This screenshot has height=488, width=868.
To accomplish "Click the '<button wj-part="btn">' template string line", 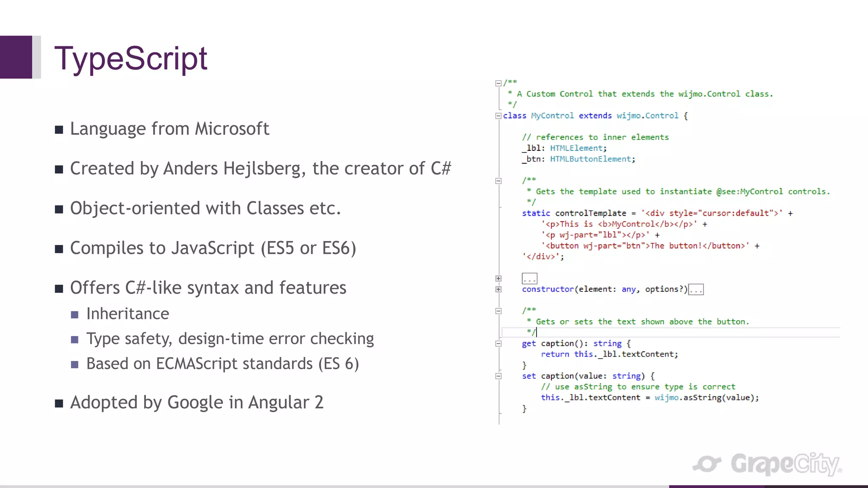I will coord(650,246).
